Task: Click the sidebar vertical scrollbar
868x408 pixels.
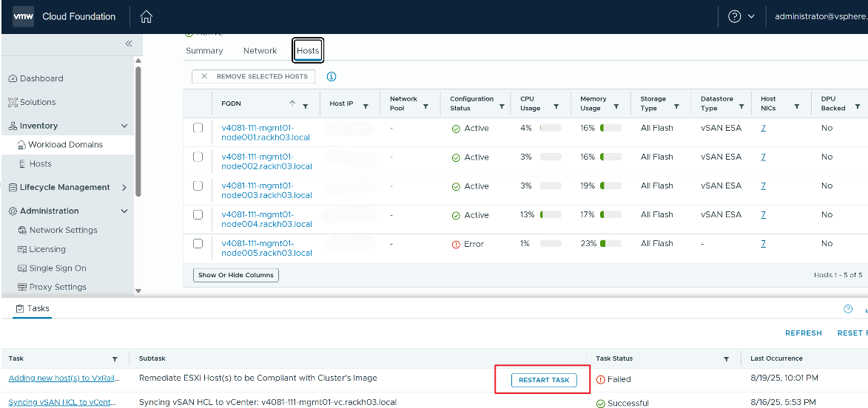Action: [138, 133]
